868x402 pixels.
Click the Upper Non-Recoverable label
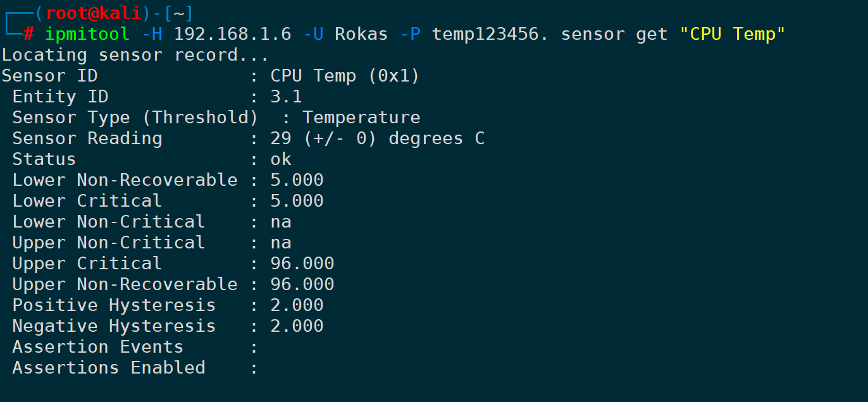[x=125, y=284]
